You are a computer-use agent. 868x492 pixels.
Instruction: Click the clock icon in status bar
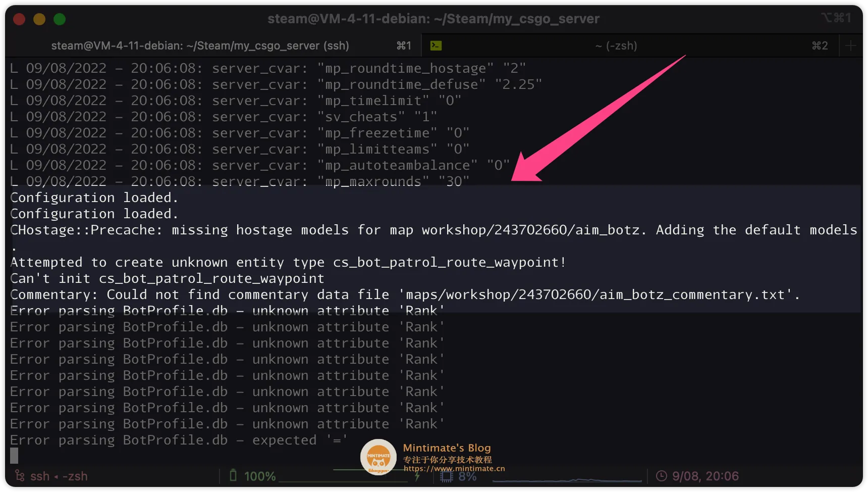point(661,476)
